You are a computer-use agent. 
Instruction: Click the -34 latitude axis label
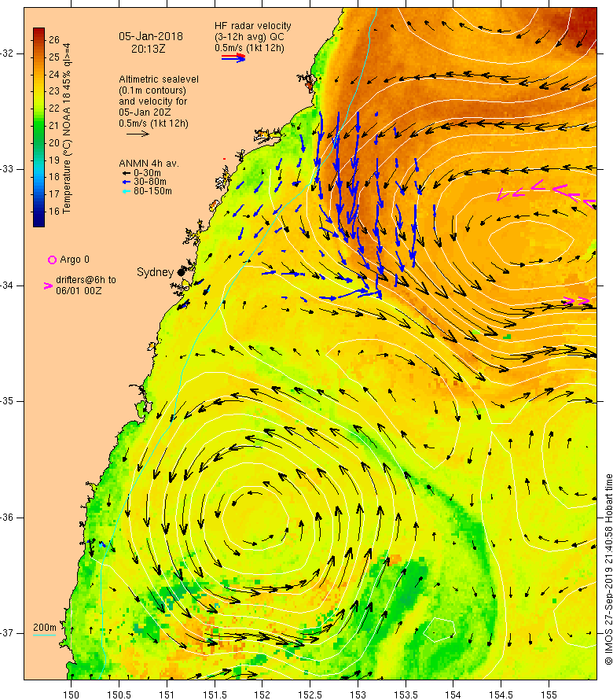pyautogui.click(x=7, y=286)
